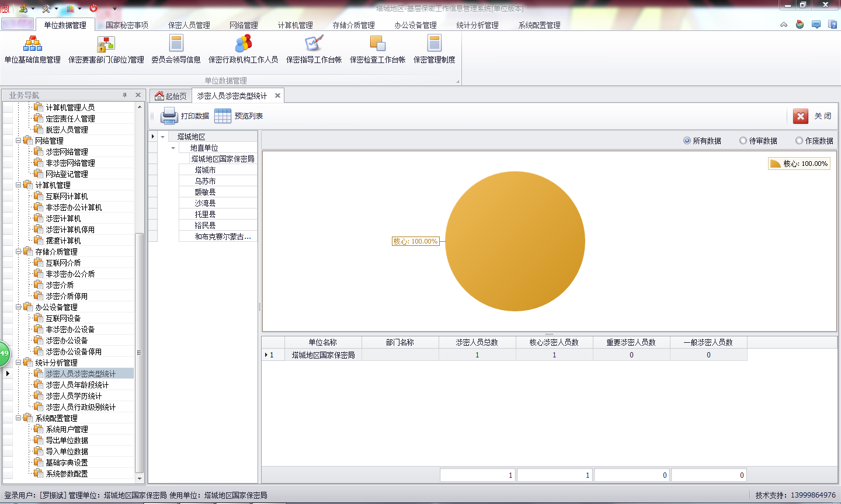Choose the 作废数据 radio option
The image size is (841, 504).
[x=799, y=141]
